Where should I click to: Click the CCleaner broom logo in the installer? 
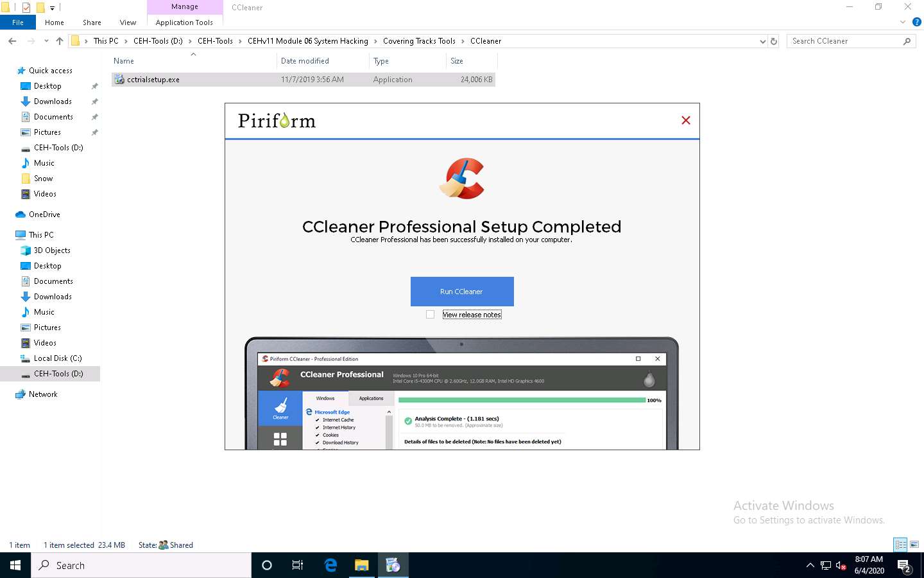[x=462, y=179]
